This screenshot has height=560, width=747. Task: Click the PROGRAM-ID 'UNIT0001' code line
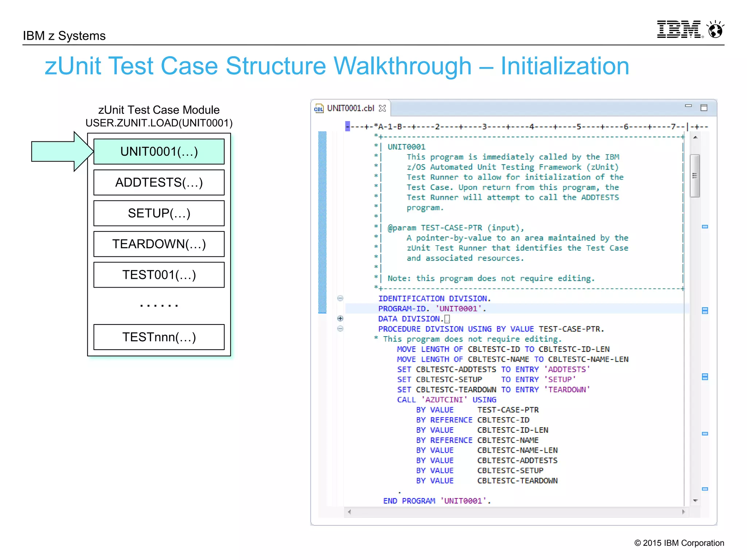click(x=432, y=309)
